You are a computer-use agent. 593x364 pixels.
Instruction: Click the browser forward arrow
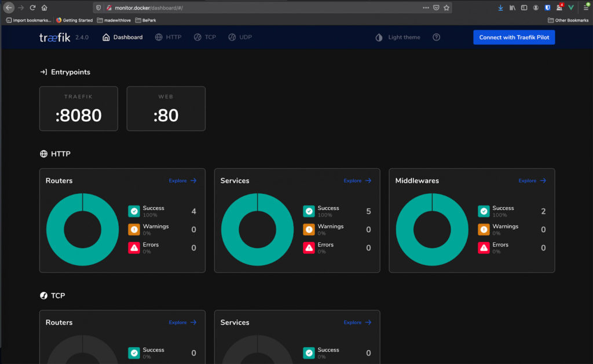(21, 8)
